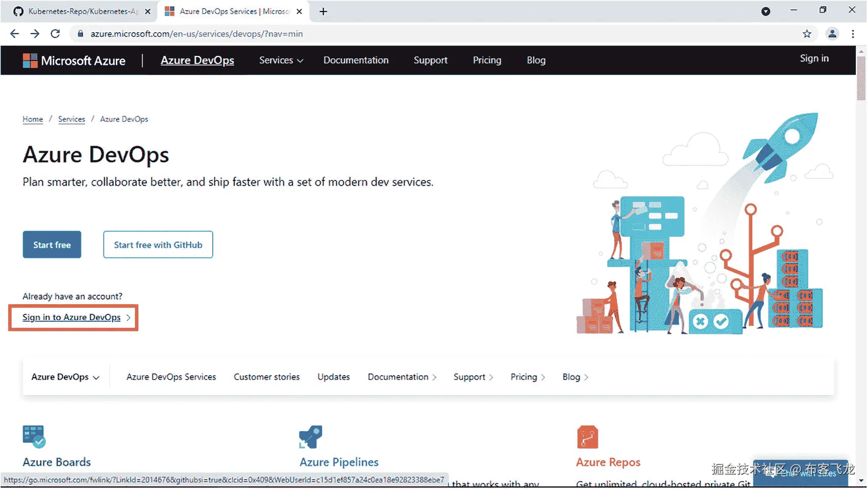Click the browser forward arrow
868x489 pixels.
coord(35,34)
